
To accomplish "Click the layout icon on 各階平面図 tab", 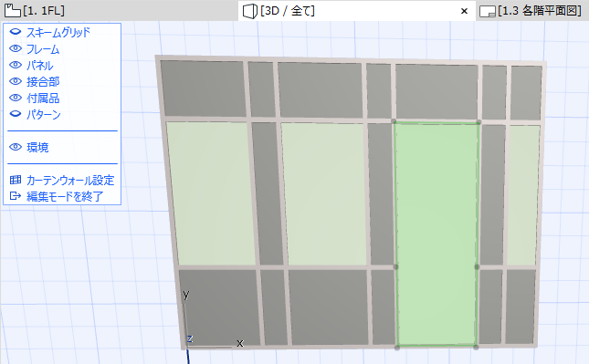I will click(488, 11).
